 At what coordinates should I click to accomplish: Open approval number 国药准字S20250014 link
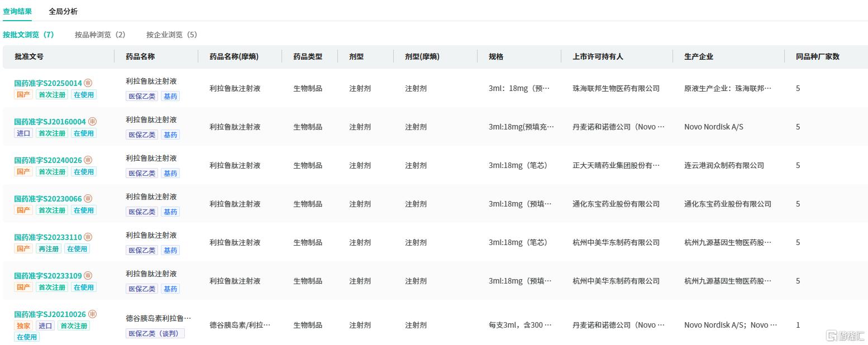tap(48, 83)
